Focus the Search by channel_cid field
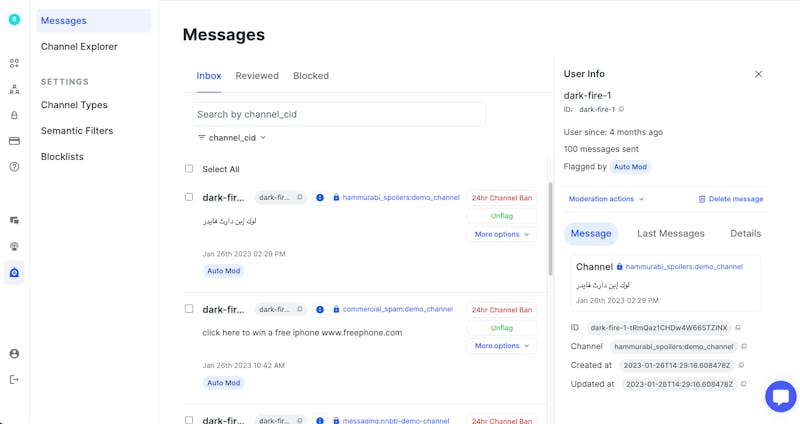800x424 pixels. click(x=338, y=114)
